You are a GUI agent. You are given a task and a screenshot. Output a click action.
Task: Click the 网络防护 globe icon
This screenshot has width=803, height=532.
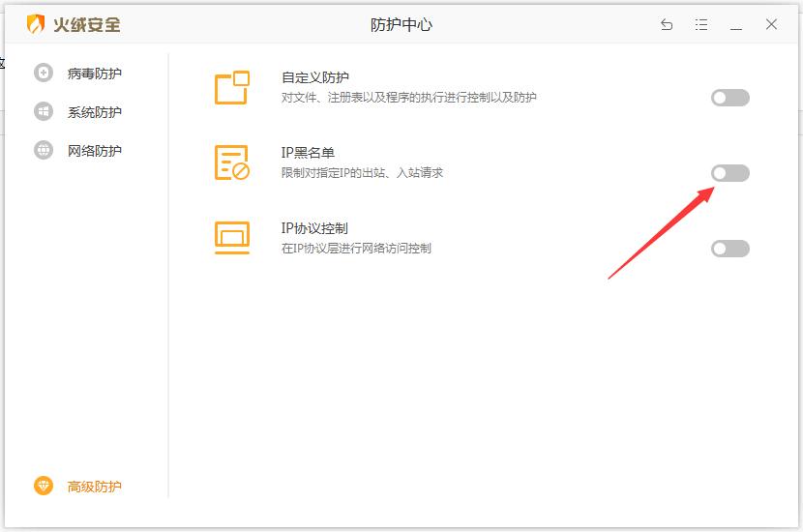point(44,150)
